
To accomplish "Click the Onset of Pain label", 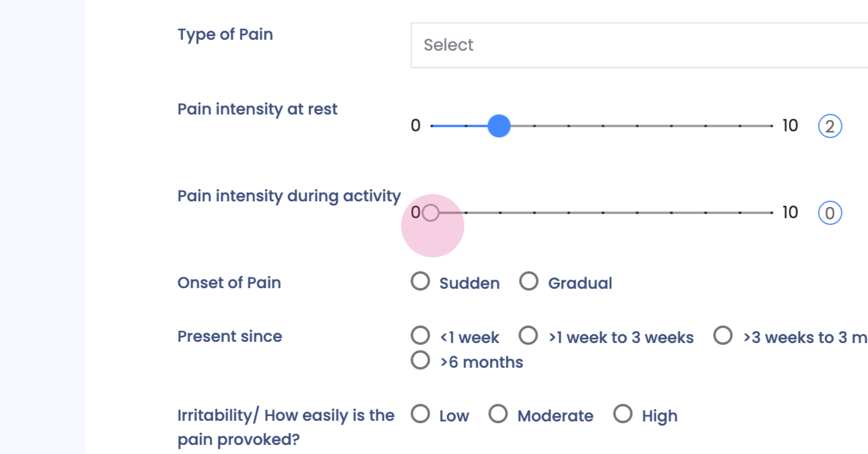I will tap(229, 283).
